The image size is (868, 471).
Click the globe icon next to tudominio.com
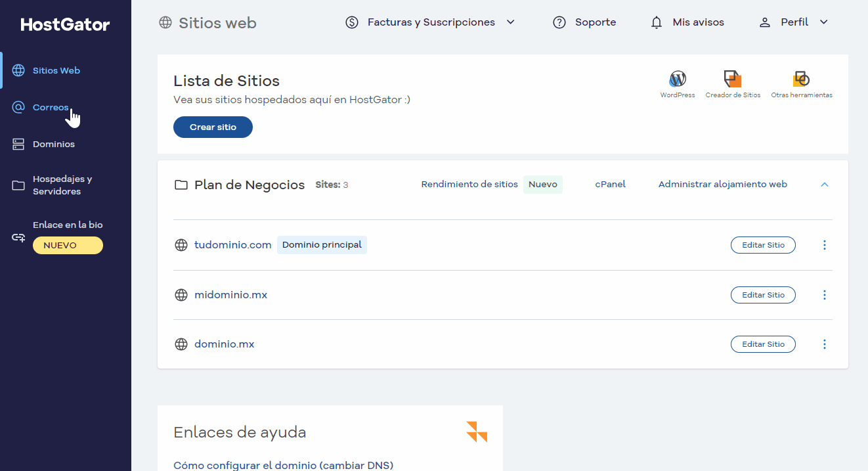181,245
